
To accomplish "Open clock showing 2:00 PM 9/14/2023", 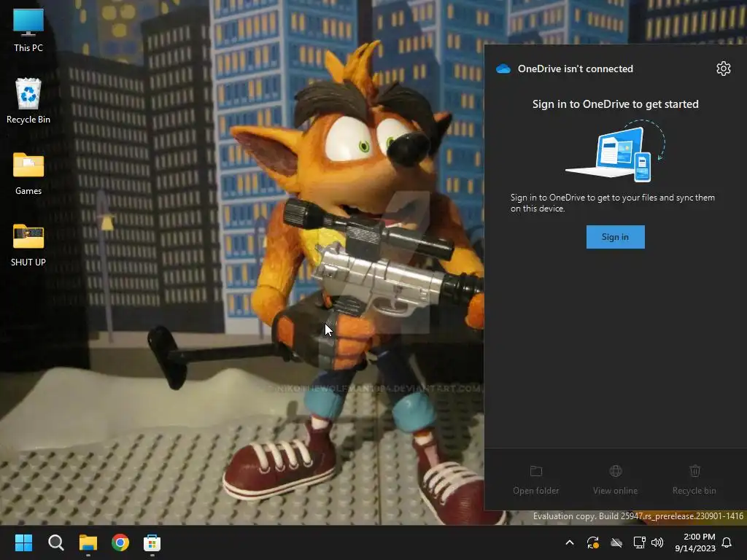I will tap(695, 542).
